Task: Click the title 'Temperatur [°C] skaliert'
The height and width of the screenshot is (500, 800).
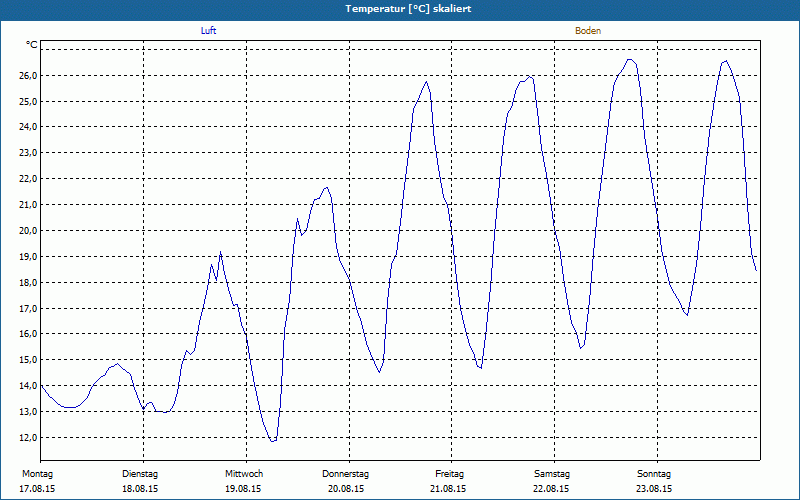Action: [408, 9]
